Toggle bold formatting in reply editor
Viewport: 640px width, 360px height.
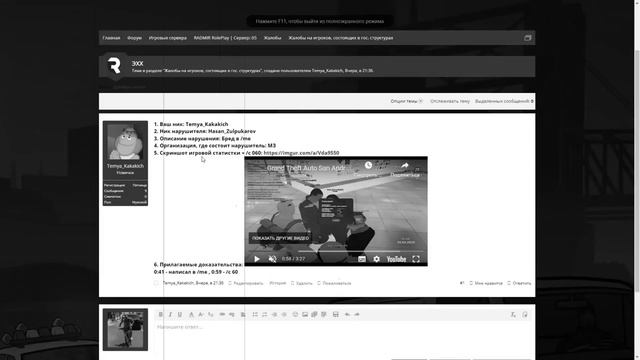pyautogui.click(x=160, y=314)
